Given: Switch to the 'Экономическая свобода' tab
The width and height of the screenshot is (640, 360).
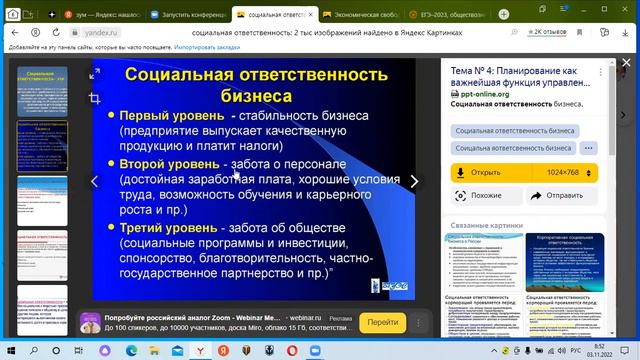Looking at the screenshot, I should pyautogui.click(x=360, y=14).
